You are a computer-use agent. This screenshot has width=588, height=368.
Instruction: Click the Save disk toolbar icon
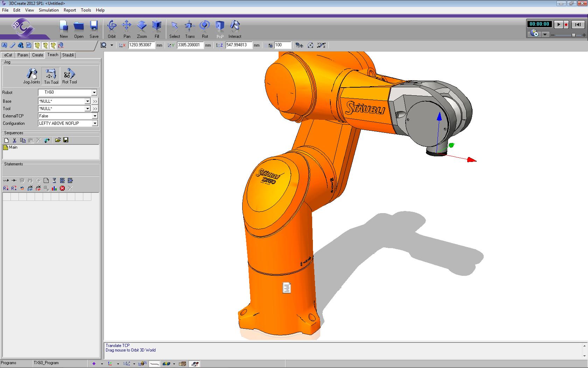(x=94, y=29)
